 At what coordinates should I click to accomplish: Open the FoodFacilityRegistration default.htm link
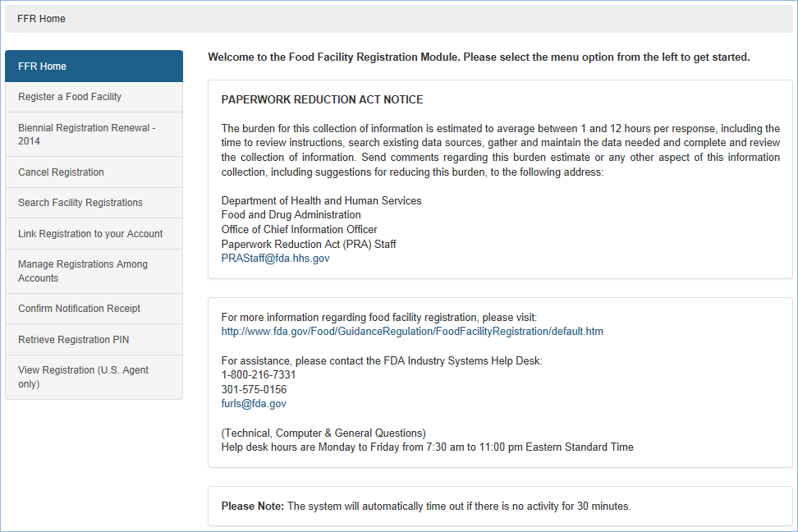412,332
